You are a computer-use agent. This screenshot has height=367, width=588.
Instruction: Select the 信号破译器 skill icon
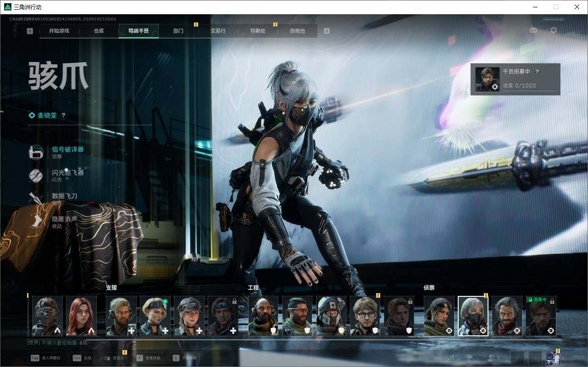(x=36, y=152)
